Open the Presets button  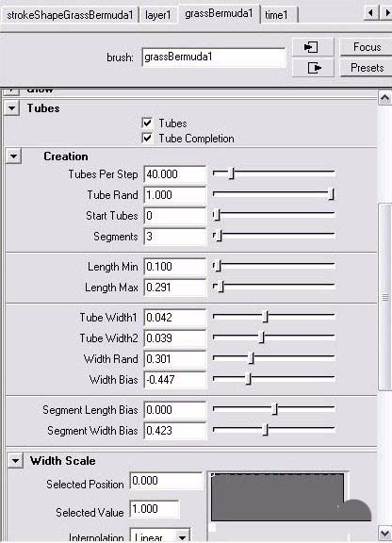click(x=367, y=68)
